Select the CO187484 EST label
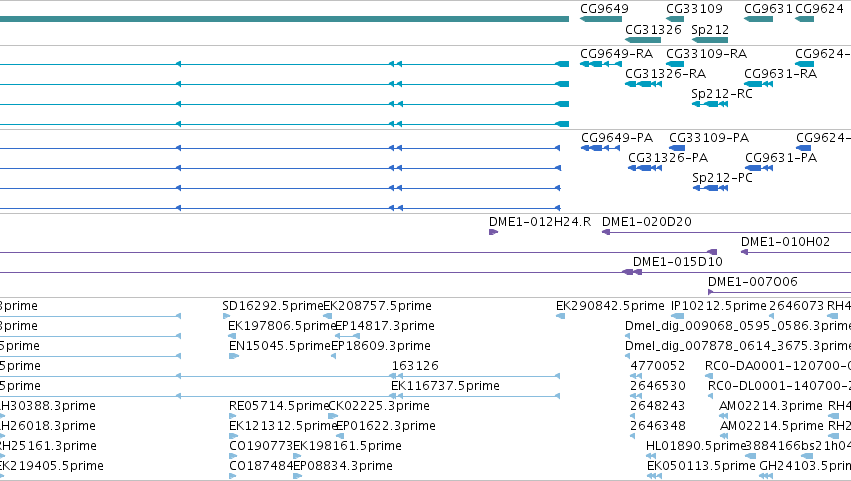Image resolution: width=851 pixels, height=481 pixels. click(x=261, y=467)
